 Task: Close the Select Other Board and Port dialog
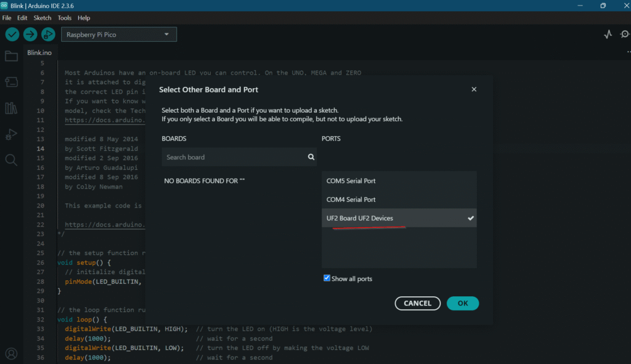[474, 89]
